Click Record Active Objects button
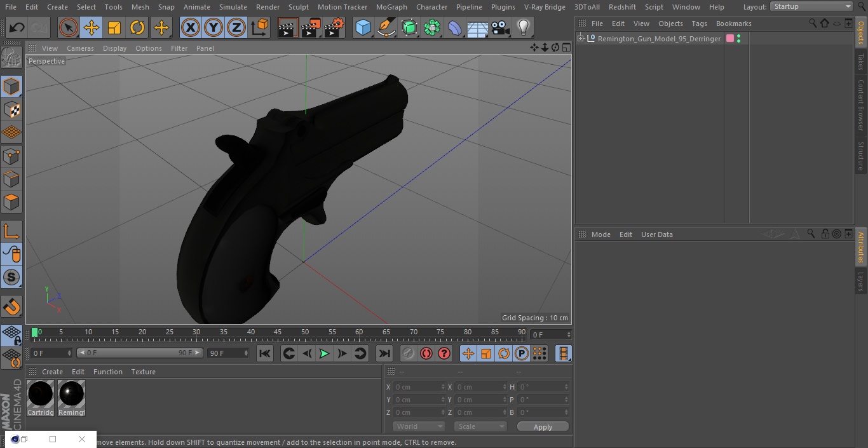Viewport: 868px width, 448px height. (409, 353)
